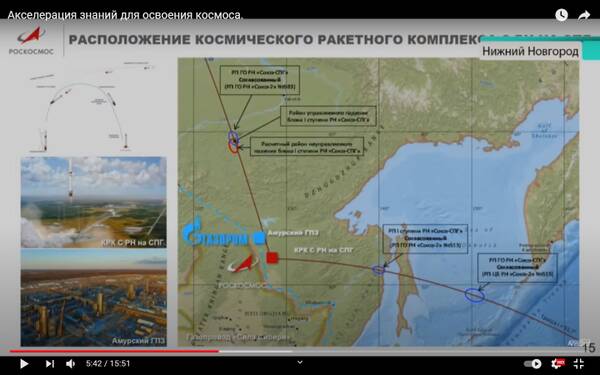Click the Gazprom logo on the map
Viewport: 600px width, 375px height.
[215, 233]
